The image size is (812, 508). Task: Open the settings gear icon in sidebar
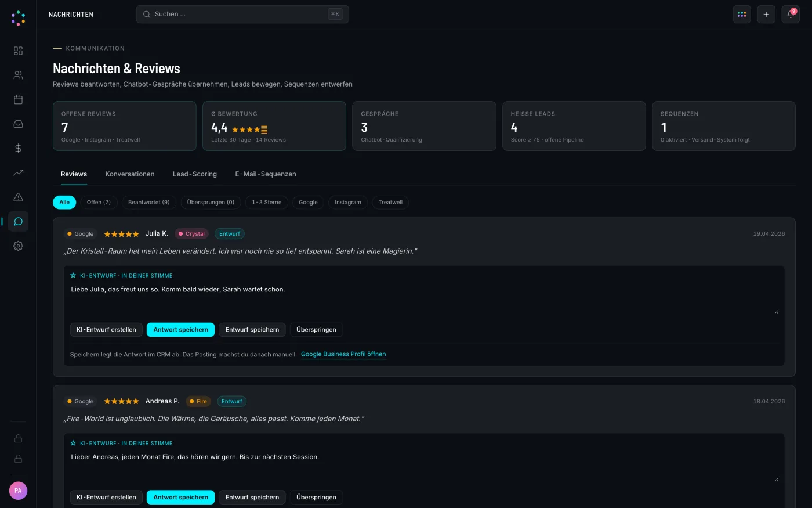pos(18,246)
